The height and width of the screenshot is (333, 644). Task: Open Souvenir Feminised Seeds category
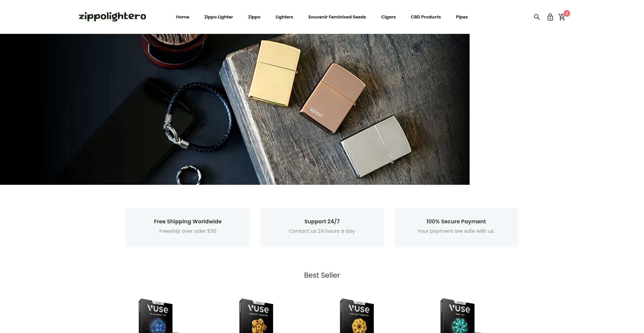point(337,17)
